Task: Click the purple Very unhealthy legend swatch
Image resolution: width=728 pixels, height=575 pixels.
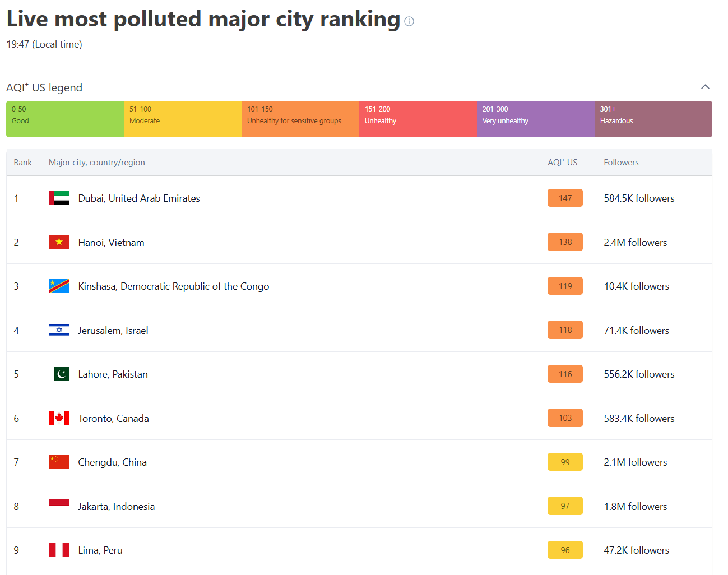Action: click(x=535, y=119)
